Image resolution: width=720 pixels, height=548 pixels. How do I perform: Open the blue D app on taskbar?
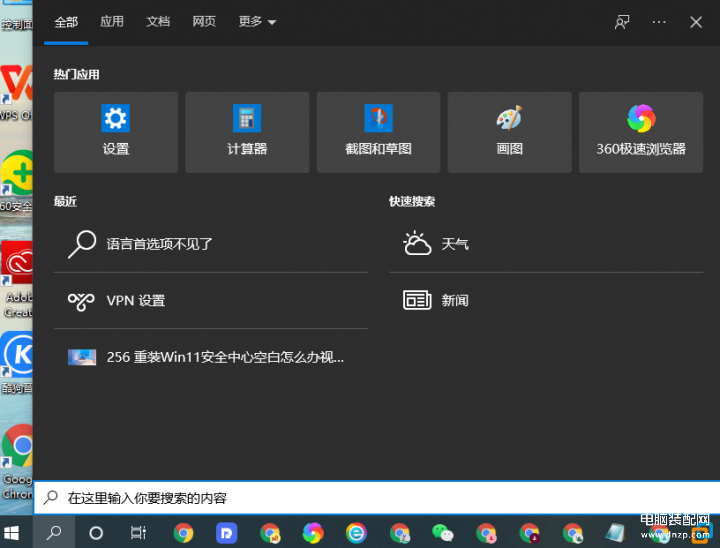[226, 533]
